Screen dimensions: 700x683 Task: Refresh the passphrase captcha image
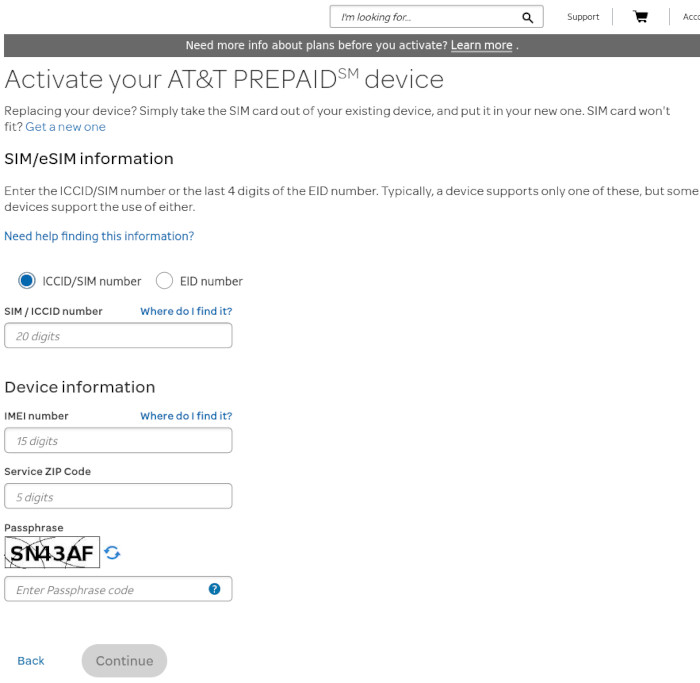coord(113,553)
